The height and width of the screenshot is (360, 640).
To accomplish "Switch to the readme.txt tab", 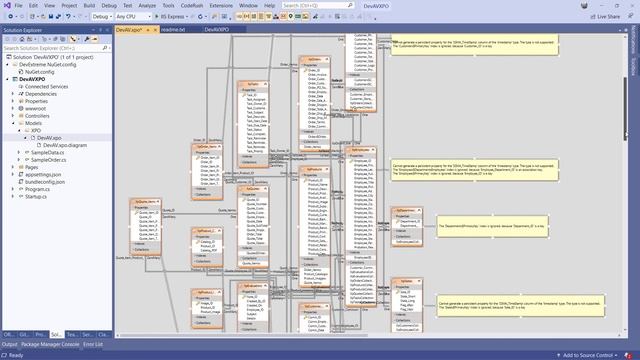I will [x=173, y=30].
